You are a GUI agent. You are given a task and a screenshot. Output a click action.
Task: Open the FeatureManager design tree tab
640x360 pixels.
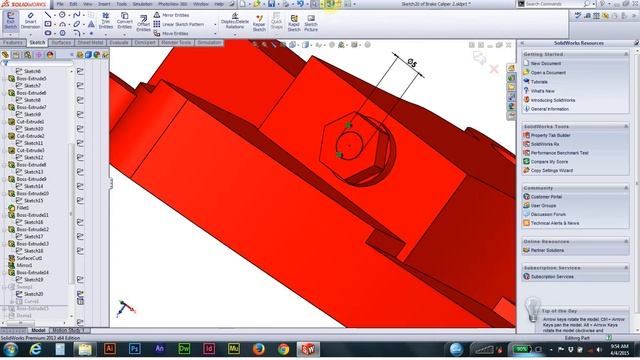5,55
